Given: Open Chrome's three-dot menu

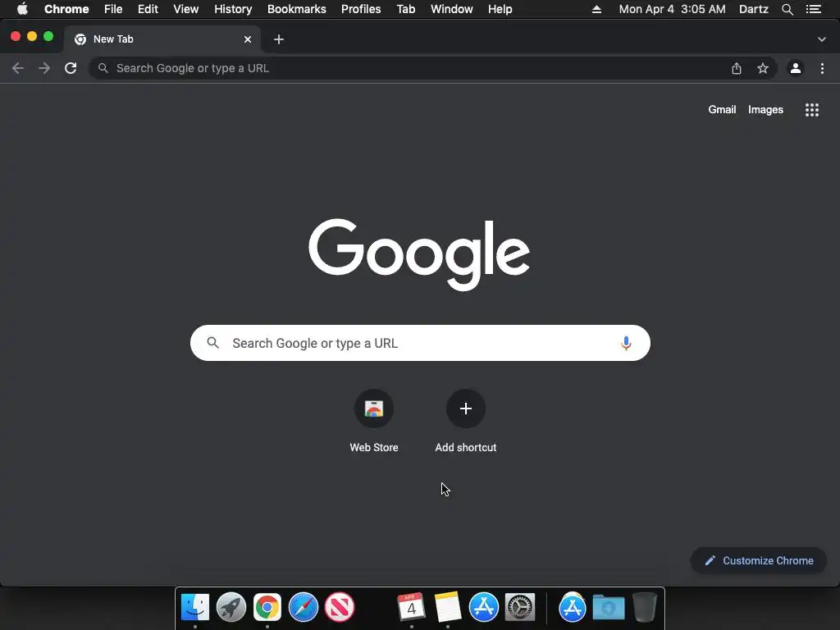Looking at the screenshot, I should 822,68.
